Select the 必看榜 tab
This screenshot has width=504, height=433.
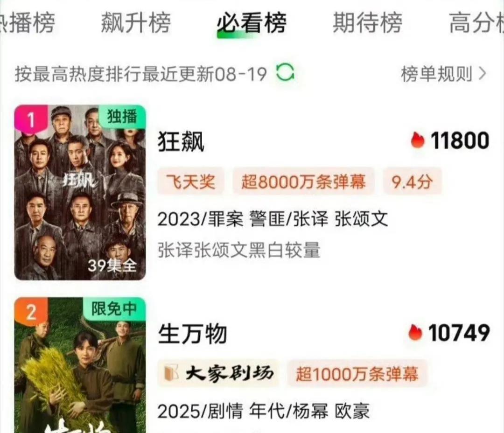[x=252, y=23]
